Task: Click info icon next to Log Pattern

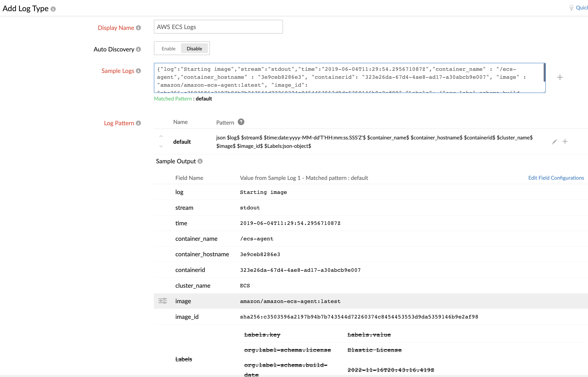Action: 139,123
